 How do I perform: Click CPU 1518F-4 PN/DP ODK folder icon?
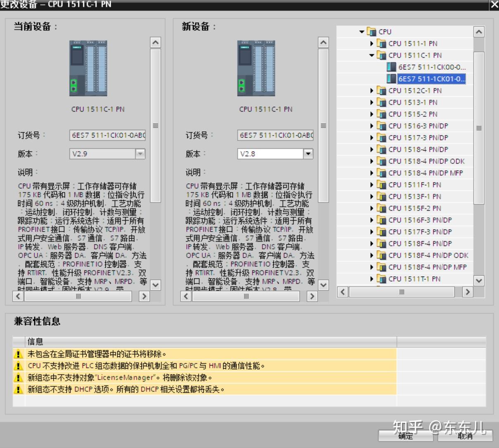(x=381, y=255)
